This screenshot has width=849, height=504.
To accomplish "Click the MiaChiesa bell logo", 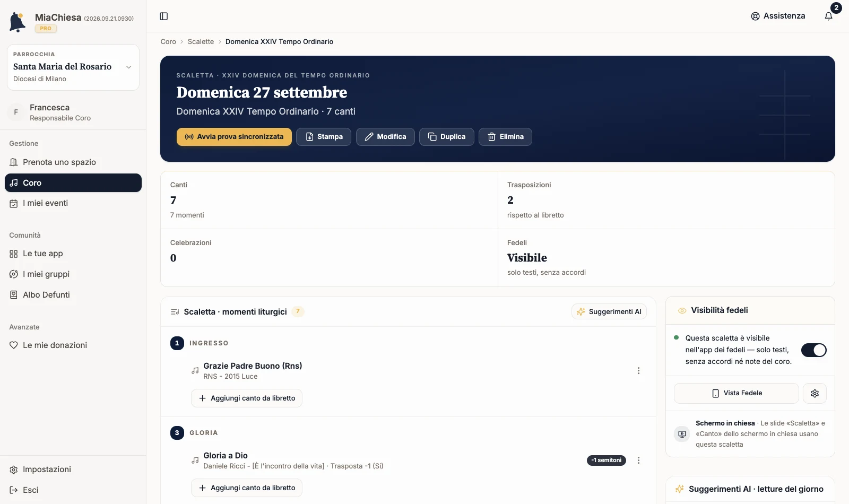I will (x=18, y=22).
